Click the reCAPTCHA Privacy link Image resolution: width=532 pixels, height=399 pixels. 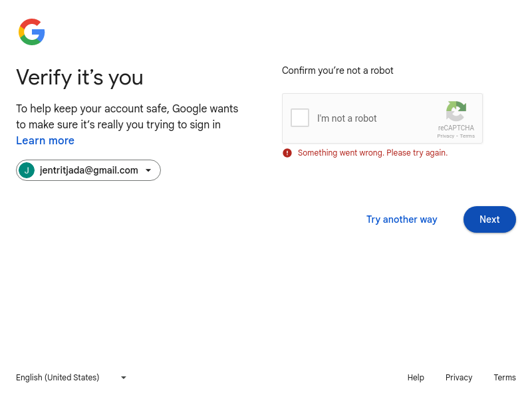(446, 136)
